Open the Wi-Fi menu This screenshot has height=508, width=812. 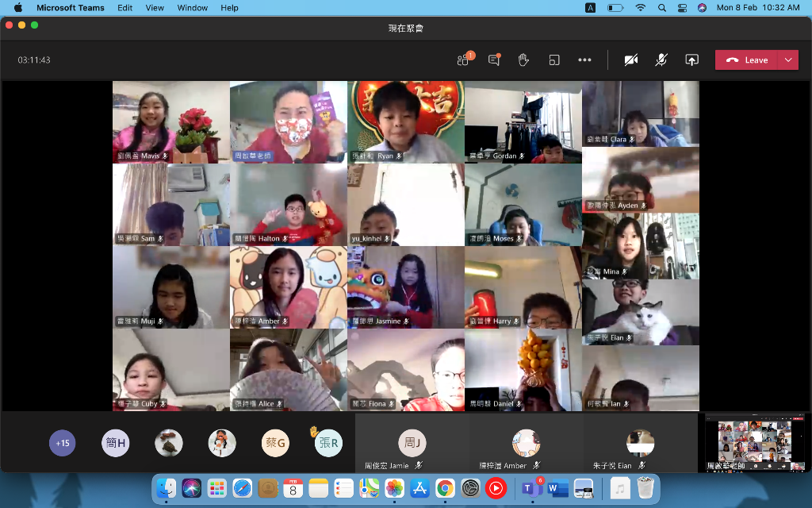point(641,8)
